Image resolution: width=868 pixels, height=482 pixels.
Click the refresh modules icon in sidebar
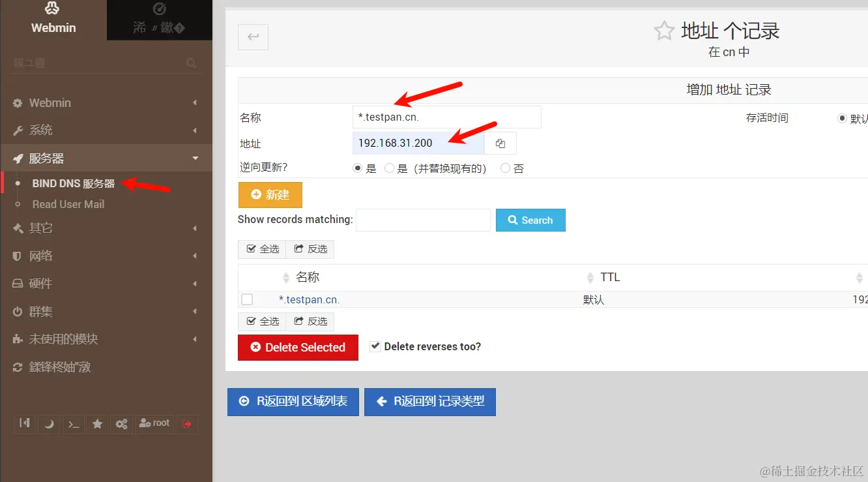point(18,368)
